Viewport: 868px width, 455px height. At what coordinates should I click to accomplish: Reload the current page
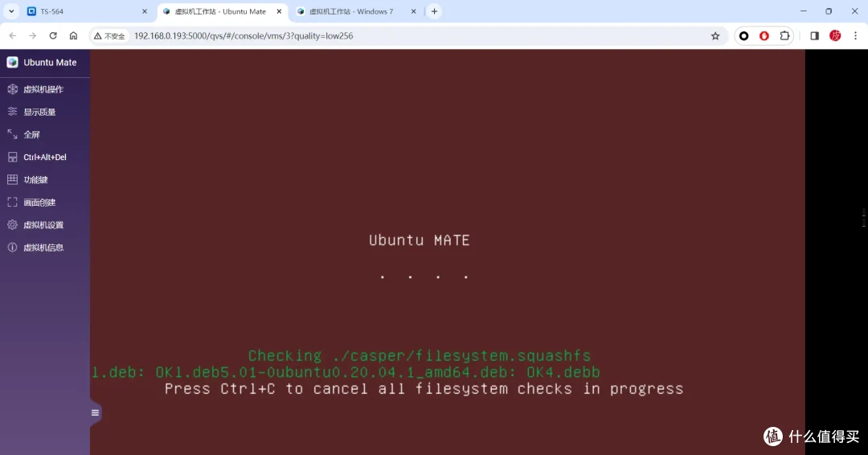point(53,35)
